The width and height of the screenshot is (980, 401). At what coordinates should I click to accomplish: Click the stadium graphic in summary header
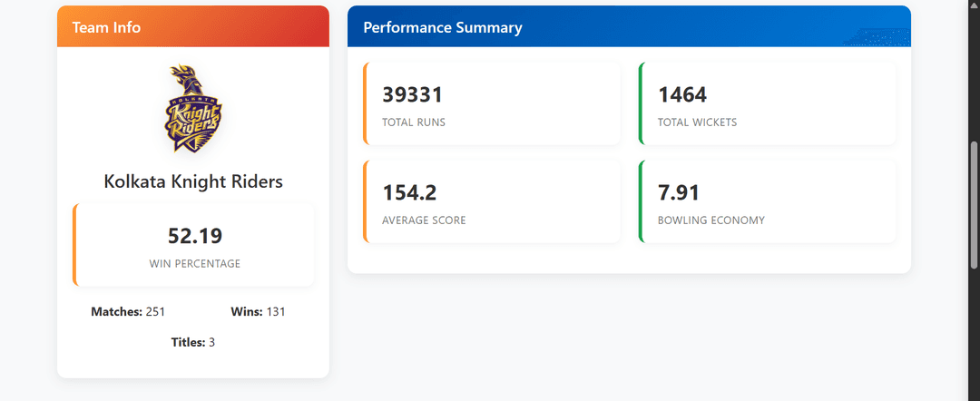tap(877, 37)
